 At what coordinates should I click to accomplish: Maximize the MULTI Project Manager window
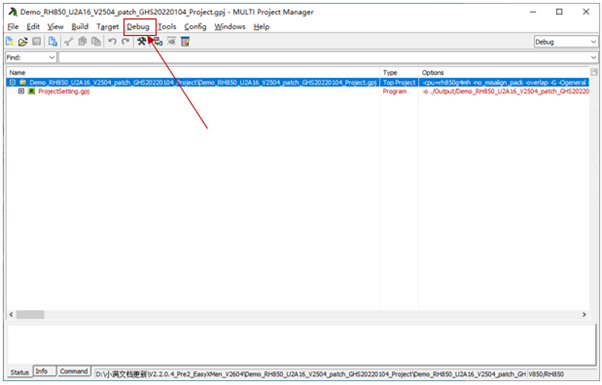click(x=559, y=12)
